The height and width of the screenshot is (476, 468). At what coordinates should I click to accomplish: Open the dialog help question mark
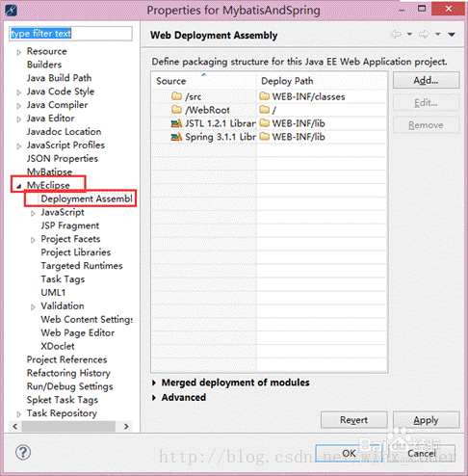click(x=23, y=453)
